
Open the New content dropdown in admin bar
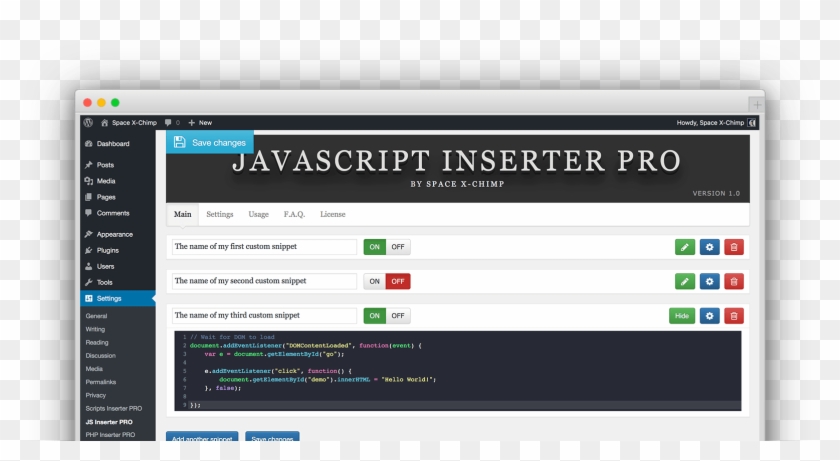click(200, 123)
